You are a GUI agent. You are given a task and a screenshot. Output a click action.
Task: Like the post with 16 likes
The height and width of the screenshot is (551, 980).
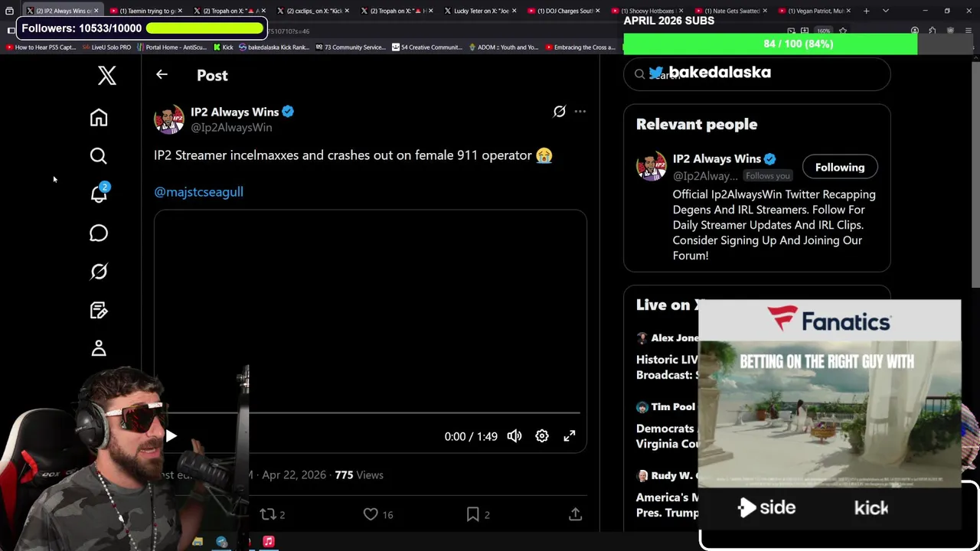click(378, 515)
